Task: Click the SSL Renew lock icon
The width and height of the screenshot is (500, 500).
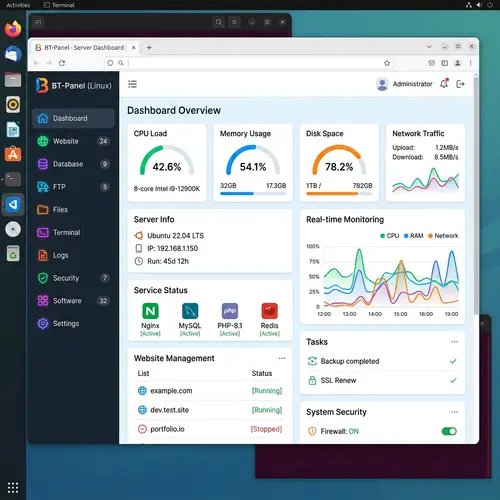Action: point(312,380)
